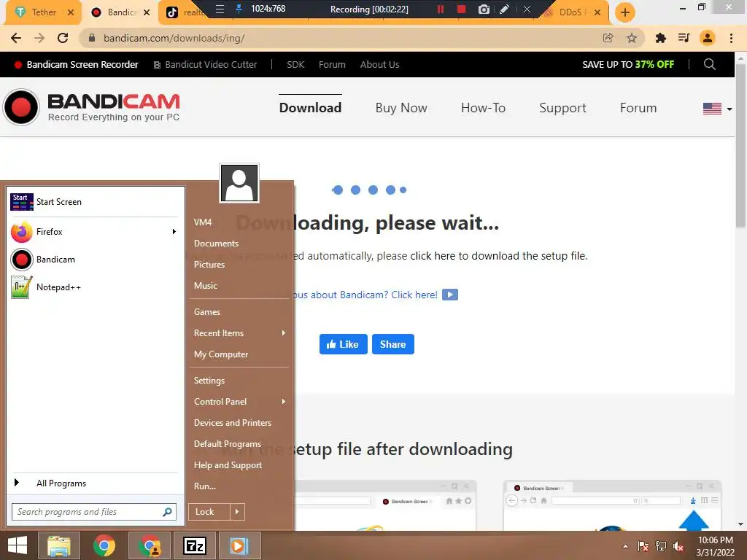This screenshot has height=560, width=747.
Task: Click the search magnifier on Bandicam site
Action: click(x=709, y=64)
